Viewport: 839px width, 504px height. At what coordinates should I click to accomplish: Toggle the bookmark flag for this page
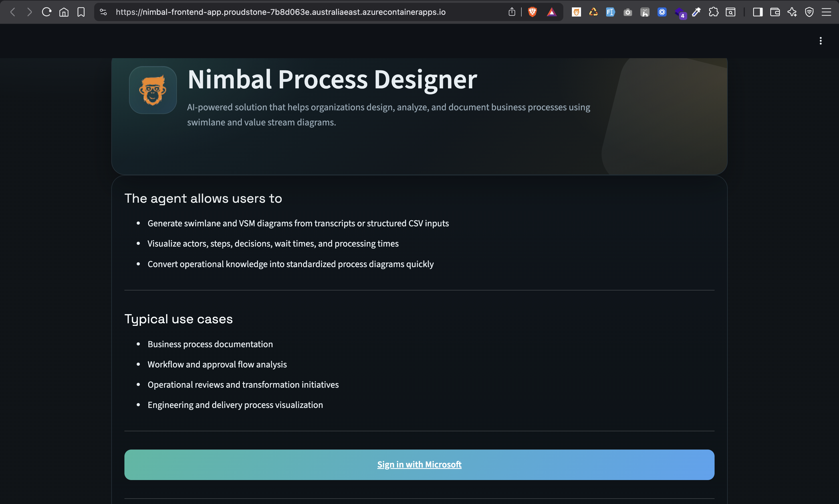coord(81,12)
